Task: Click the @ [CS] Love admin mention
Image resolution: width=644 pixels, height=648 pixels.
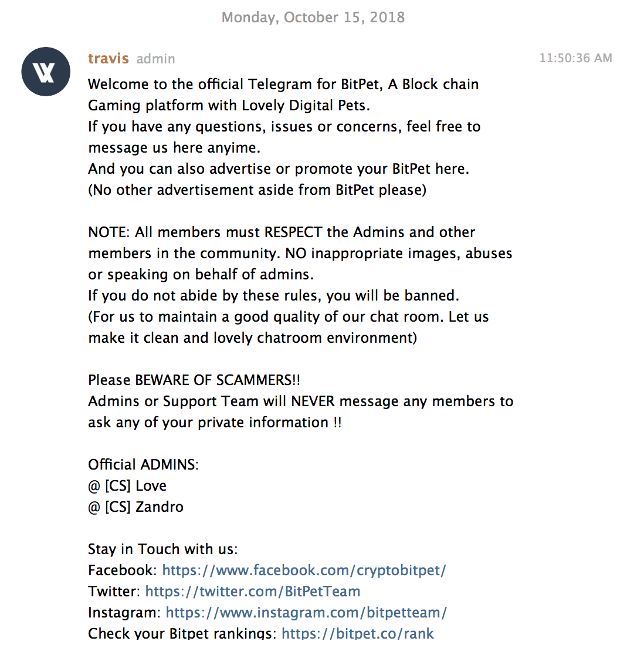Action: (x=127, y=486)
